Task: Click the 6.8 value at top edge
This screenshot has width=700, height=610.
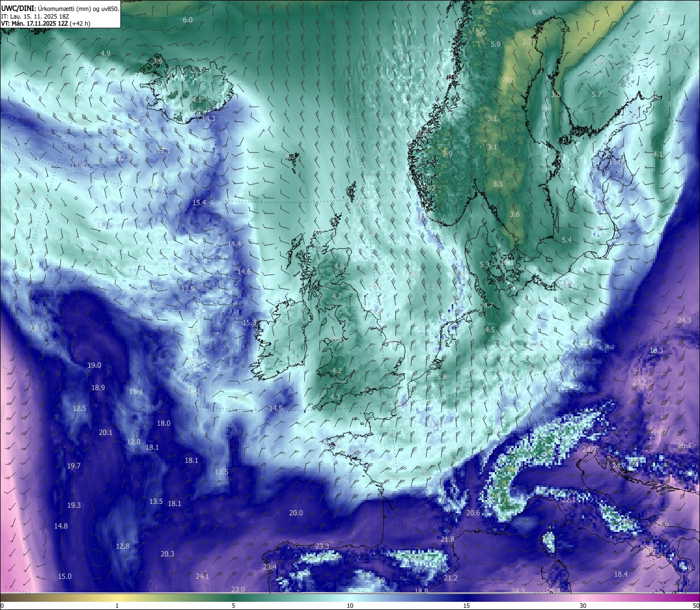Action: [537, 12]
